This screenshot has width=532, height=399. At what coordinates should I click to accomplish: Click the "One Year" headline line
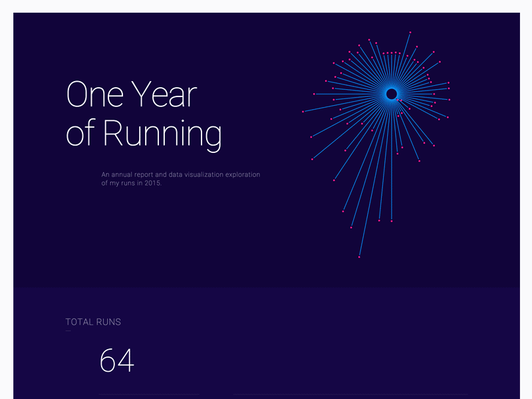coord(131,94)
